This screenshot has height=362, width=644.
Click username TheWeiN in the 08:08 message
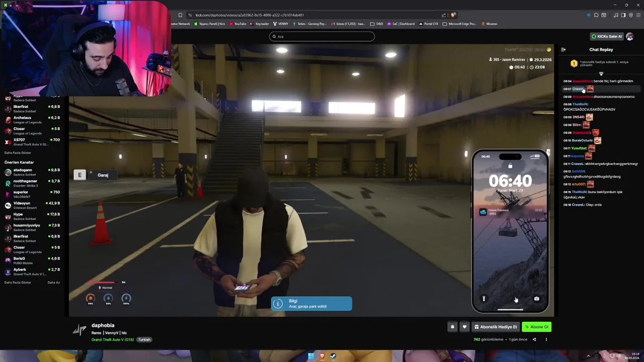580,104
